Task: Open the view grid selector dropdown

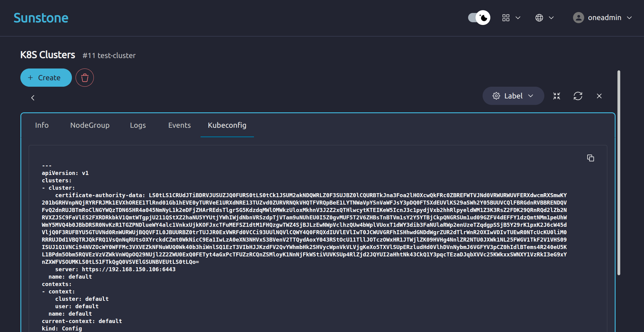Action: pyautogui.click(x=511, y=18)
